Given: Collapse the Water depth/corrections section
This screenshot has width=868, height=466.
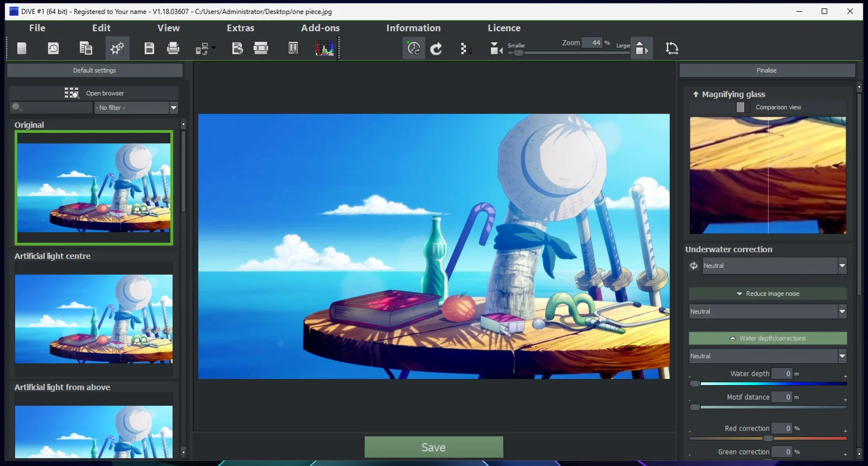Looking at the screenshot, I should [767, 338].
